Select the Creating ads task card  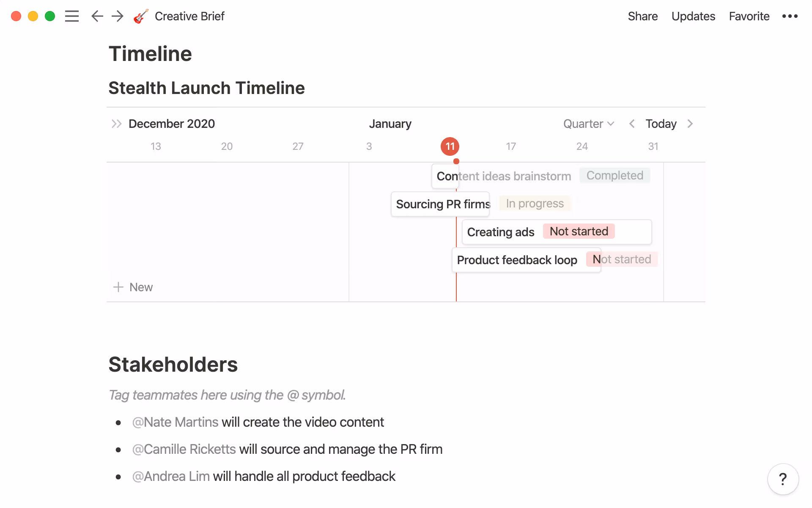500,232
